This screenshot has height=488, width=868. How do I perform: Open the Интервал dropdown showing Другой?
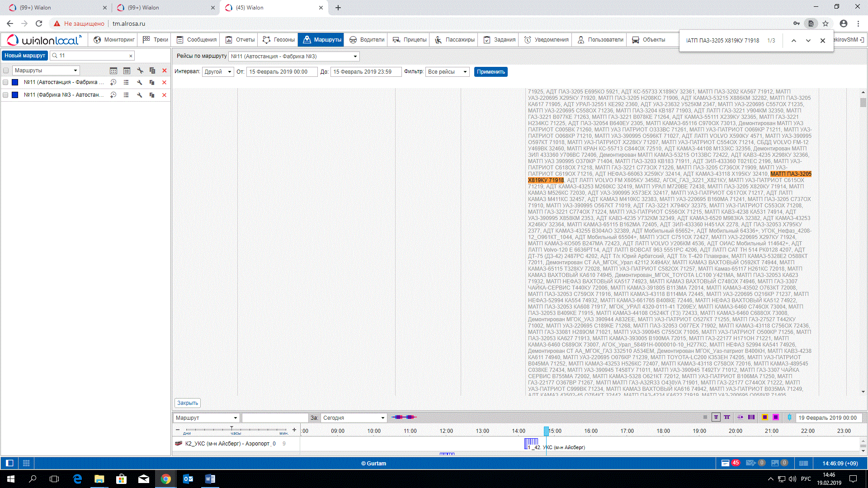coord(218,72)
